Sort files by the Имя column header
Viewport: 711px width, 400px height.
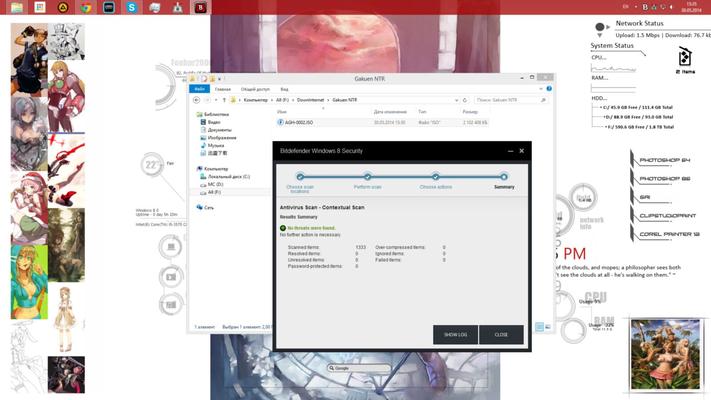(282, 112)
